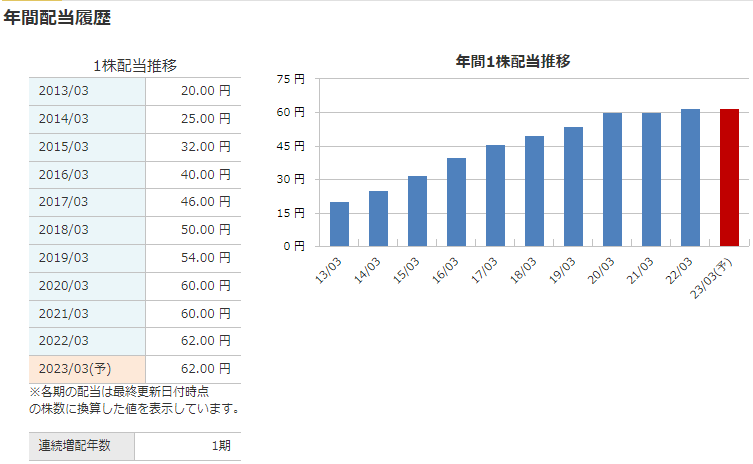Viewport: 753px width, 464px height.
Task: Select the 50.00 円 dividend value
Action: [x=206, y=230]
